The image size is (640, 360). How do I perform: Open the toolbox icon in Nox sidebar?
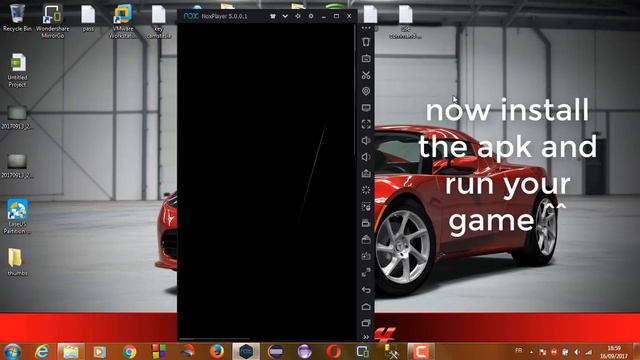tap(366, 240)
